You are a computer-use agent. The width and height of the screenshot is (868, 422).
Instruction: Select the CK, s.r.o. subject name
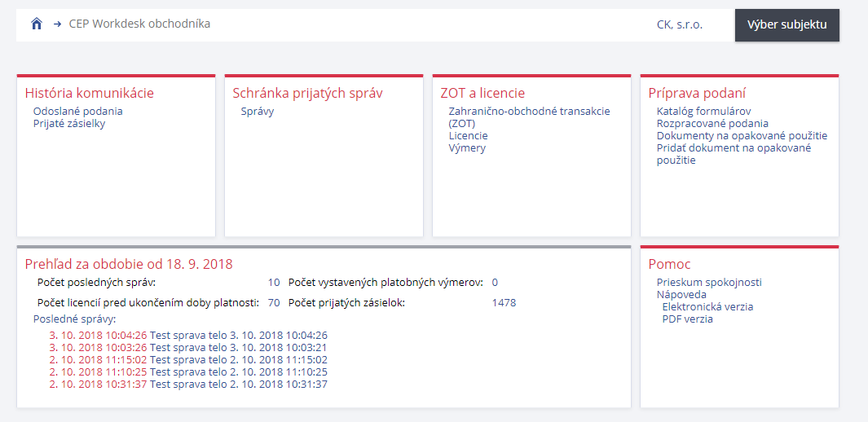click(680, 25)
